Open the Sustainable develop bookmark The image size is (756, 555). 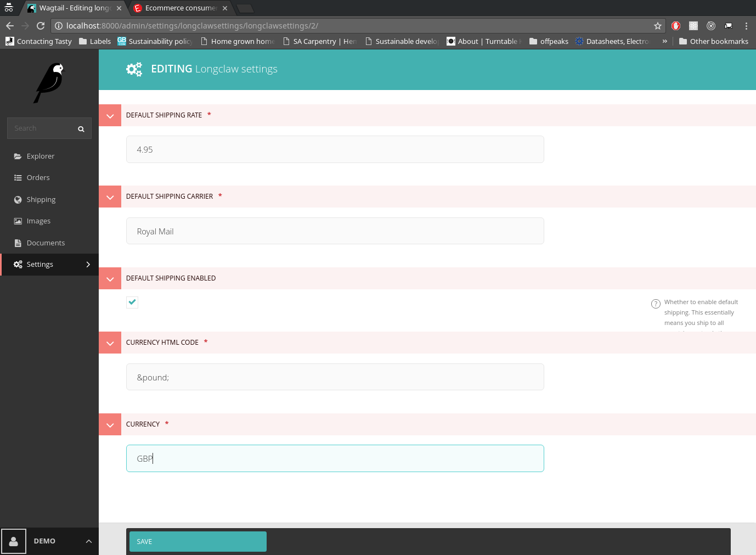[x=402, y=41]
